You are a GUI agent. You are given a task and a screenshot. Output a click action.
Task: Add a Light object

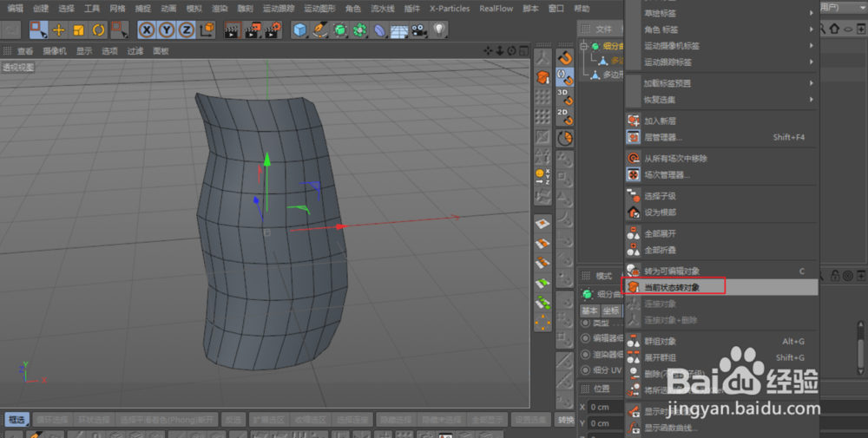439,29
